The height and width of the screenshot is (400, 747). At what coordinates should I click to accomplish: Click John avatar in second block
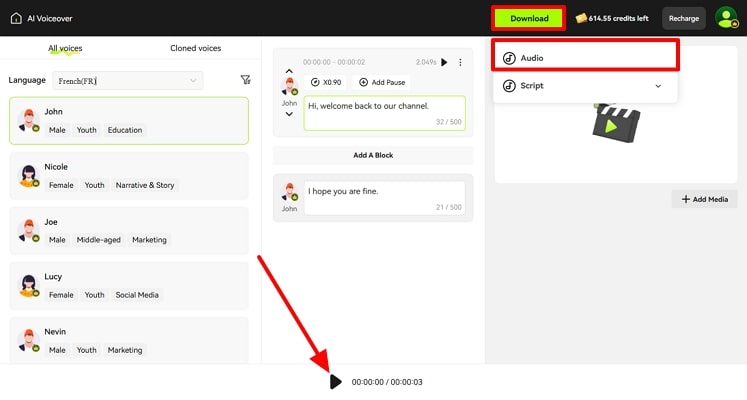[x=290, y=192]
